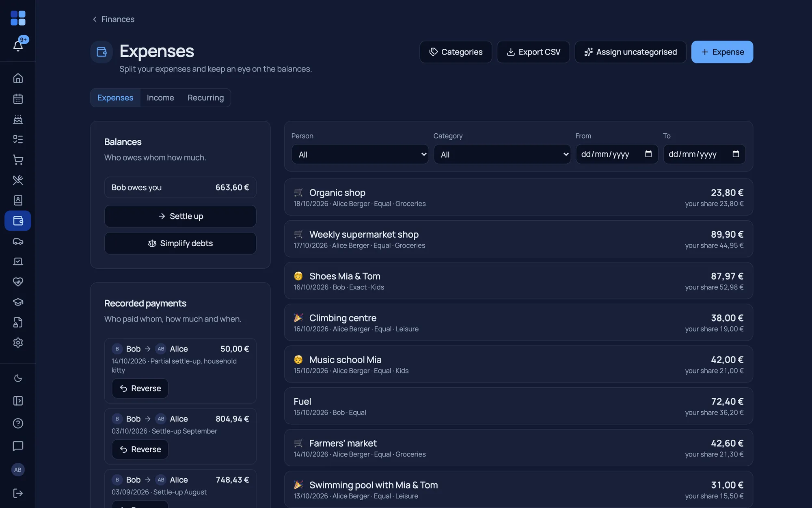This screenshot has width=812, height=508.
Task: Click Assign uncategorised button
Action: click(x=631, y=52)
